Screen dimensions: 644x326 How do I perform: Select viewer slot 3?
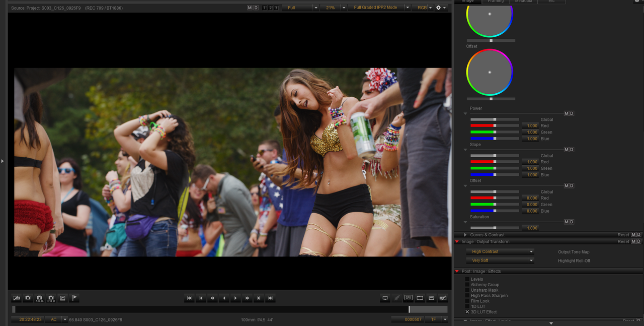click(276, 8)
